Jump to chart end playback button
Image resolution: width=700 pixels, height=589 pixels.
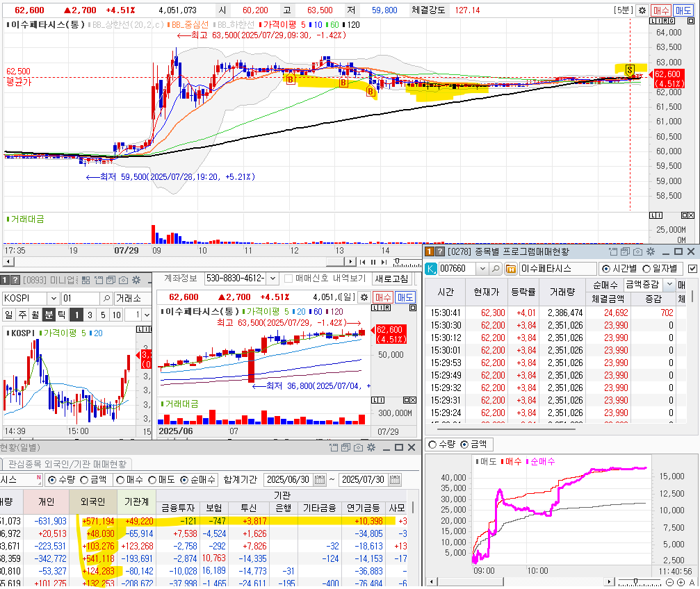click(384, 262)
